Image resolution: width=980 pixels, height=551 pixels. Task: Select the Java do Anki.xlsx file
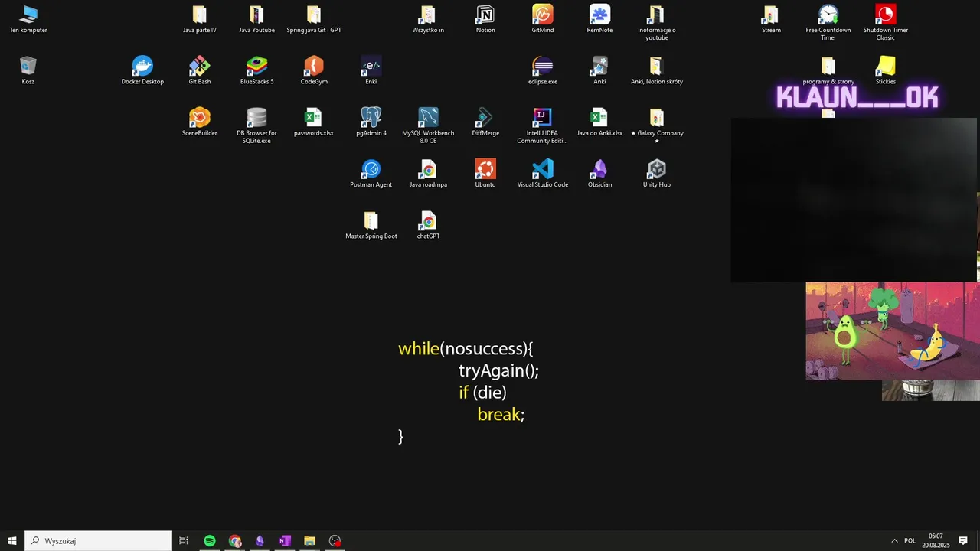(599, 122)
